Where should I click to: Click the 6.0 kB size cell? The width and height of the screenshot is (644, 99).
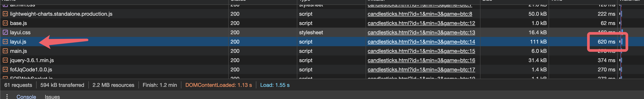click(x=539, y=51)
